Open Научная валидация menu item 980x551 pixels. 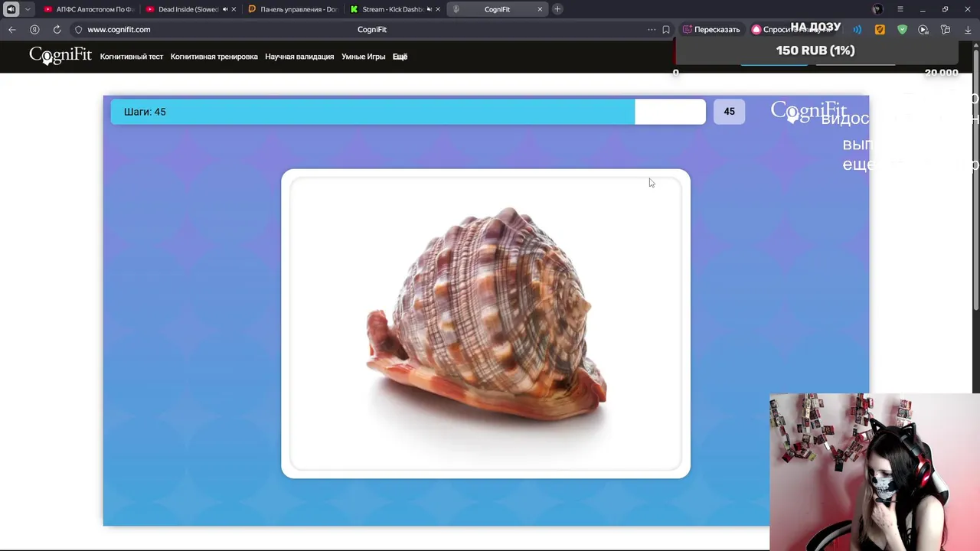[x=299, y=57]
